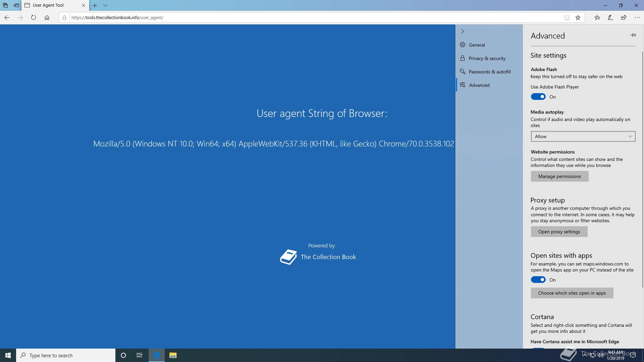Add page to favorites with star icon
The height and width of the screenshot is (362, 644).
[578, 17]
